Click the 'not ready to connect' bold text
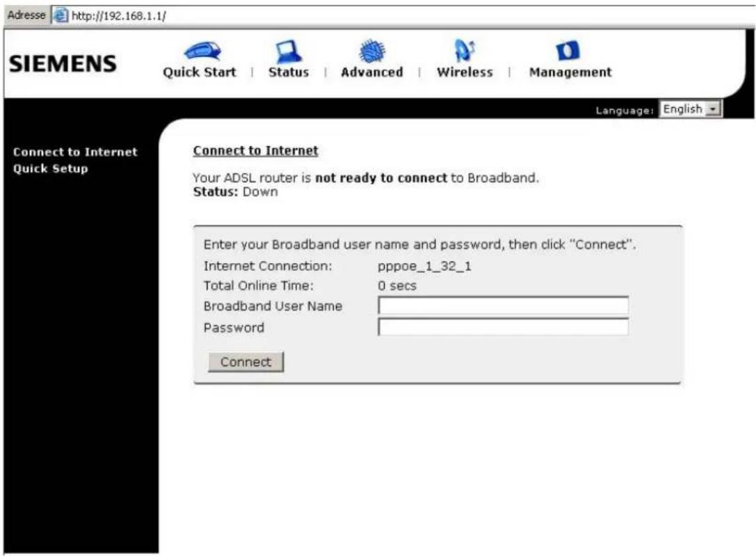756x556 pixels. tap(381, 178)
